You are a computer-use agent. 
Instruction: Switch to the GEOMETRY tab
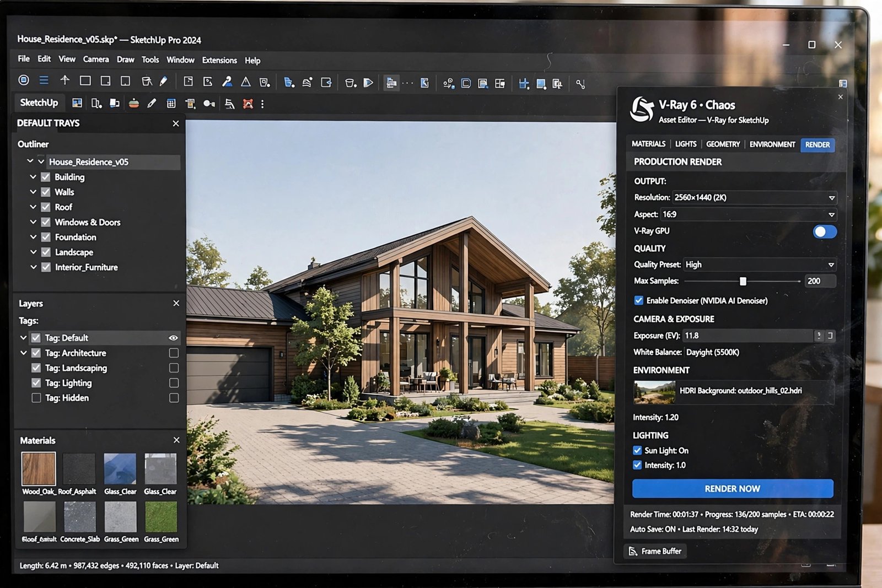(723, 144)
